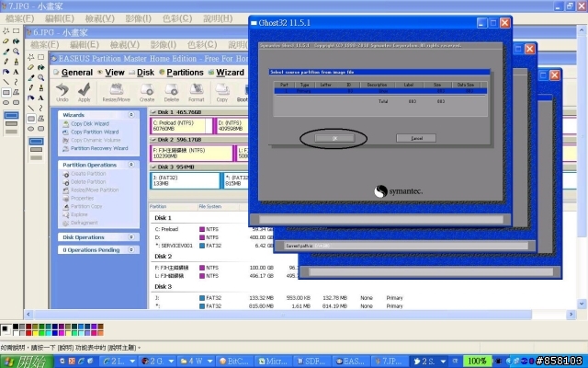The width and height of the screenshot is (588, 368).
Task: Pick the Line tool in 7.JPG toolbox
Action: coord(6,82)
